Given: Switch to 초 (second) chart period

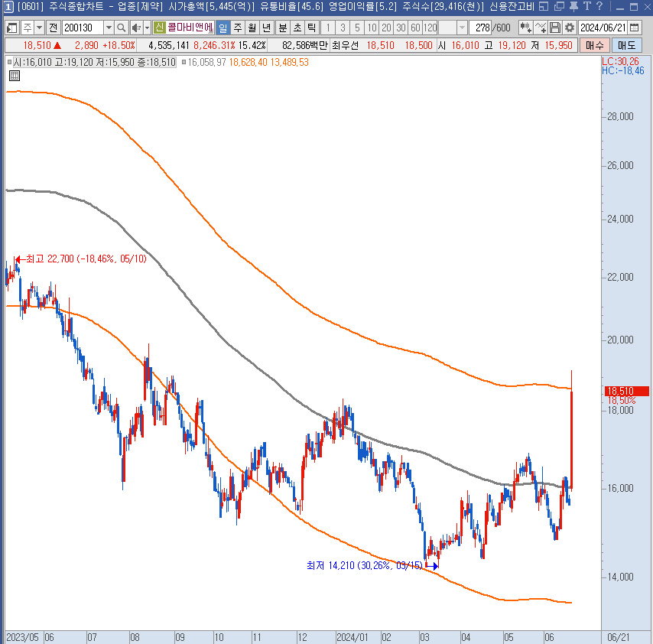Looking at the screenshot, I should click(x=297, y=28).
